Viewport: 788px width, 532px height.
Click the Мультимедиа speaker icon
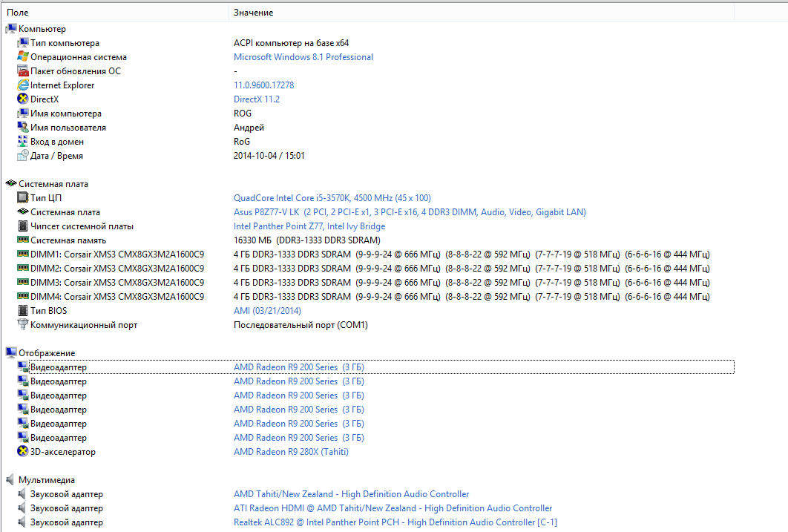pyautogui.click(x=11, y=479)
